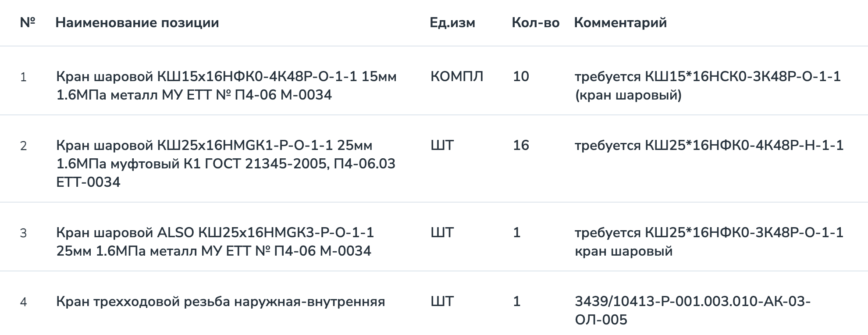This screenshot has height=335, width=868.
Task: Click the ШТ unit for the three-way valve
Action: pos(442,302)
